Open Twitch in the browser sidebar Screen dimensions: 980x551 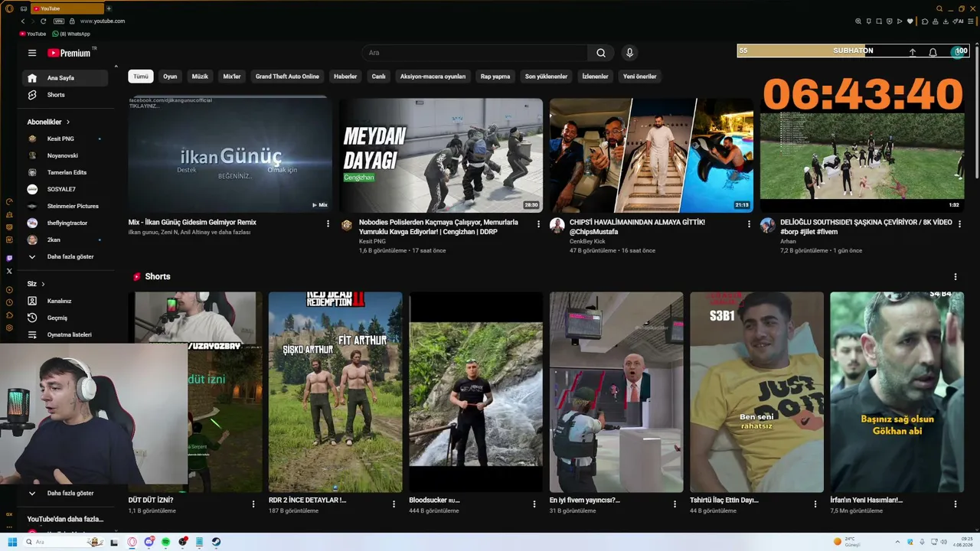point(9,259)
